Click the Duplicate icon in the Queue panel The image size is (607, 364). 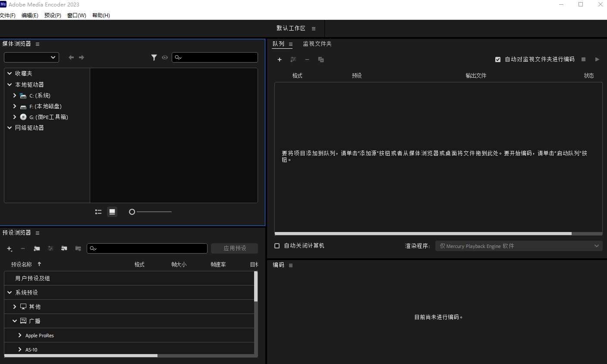pyautogui.click(x=321, y=60)
